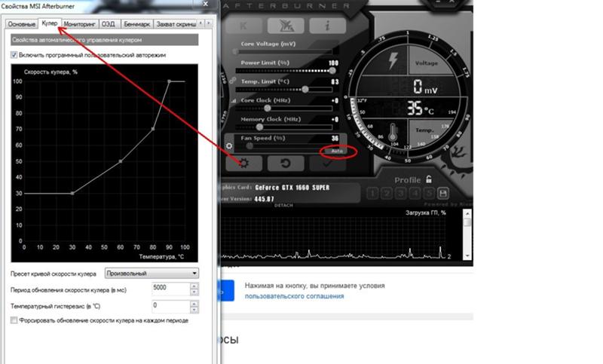Switch to the Мониторинг tab
The width and height of the screenshot is (603, 364).
80,24
